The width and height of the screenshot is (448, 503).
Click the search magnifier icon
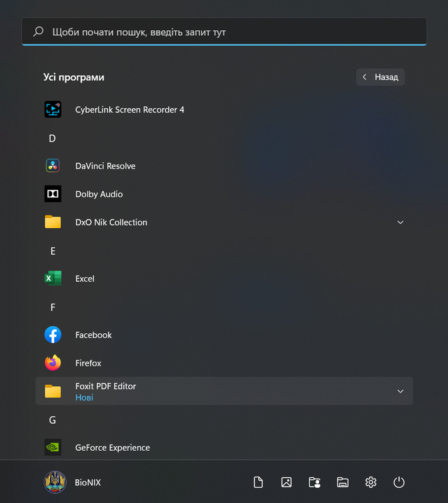coord(38,31)
